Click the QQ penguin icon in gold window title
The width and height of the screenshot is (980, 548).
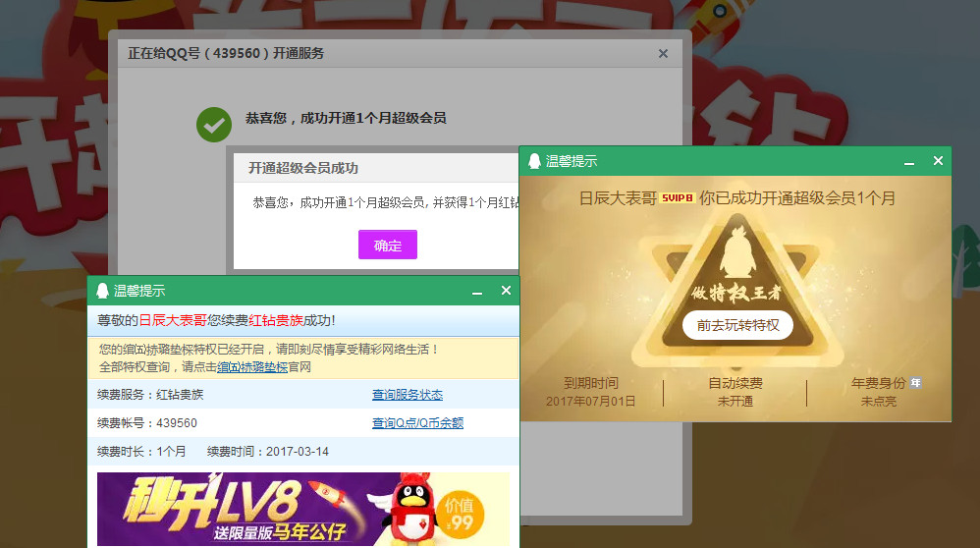click(534, 161)
